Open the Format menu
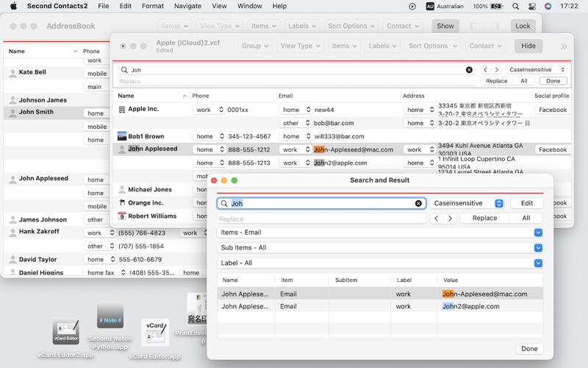Image resolution: width=588 pixels, height=368 pixels. (153, 6)
